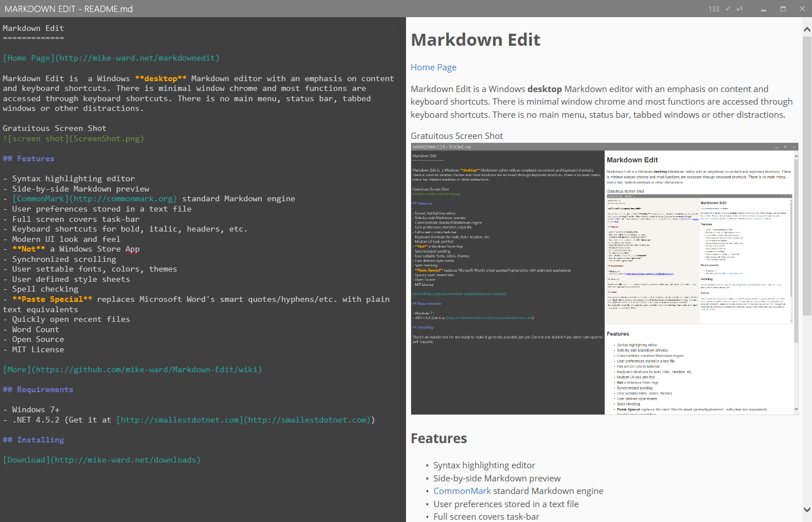Screen dimensions: 812x522
Task: Click the [Download] link line in editor
Action: [x=102, y=460]
